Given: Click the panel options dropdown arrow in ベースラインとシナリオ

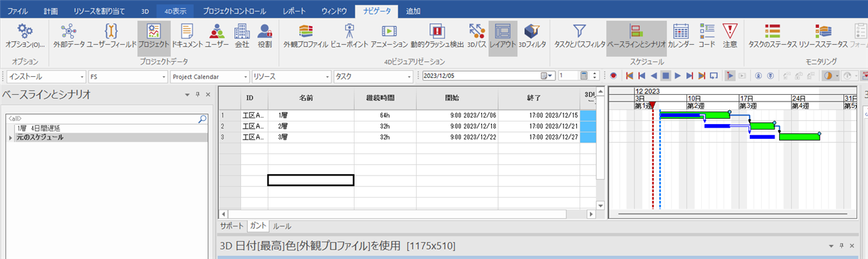Looking at the screenshot, I should [187, 95].
